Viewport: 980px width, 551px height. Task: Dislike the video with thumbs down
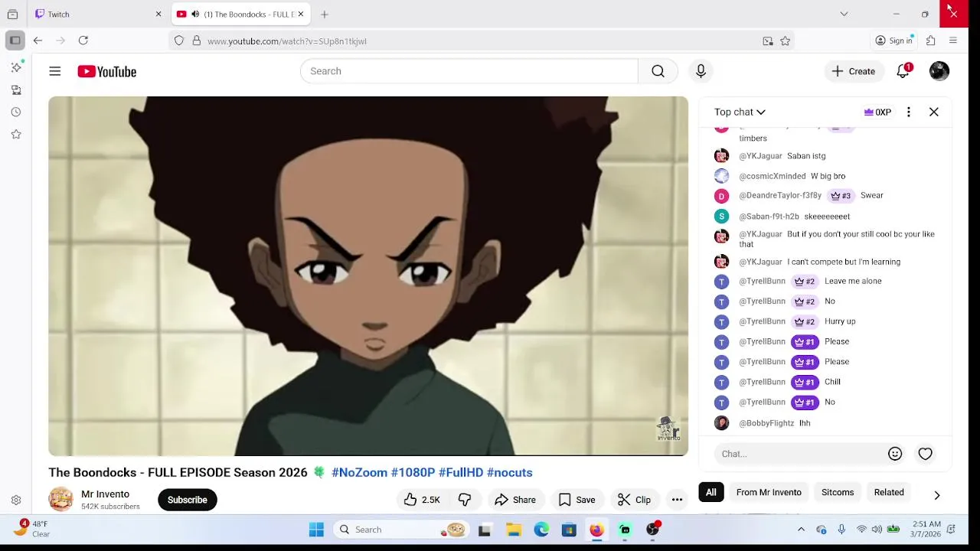pyautogui.click(x=465, y=500)
